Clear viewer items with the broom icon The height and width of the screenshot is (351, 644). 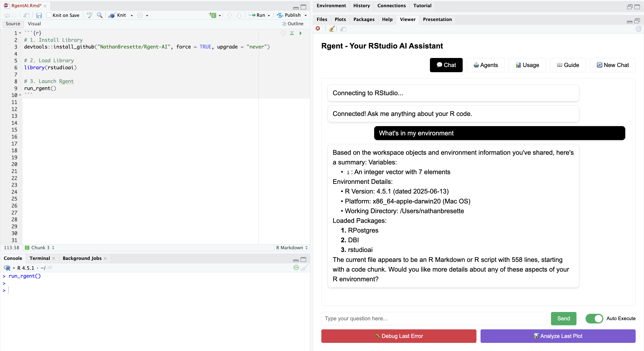click(x=332, y=29)
